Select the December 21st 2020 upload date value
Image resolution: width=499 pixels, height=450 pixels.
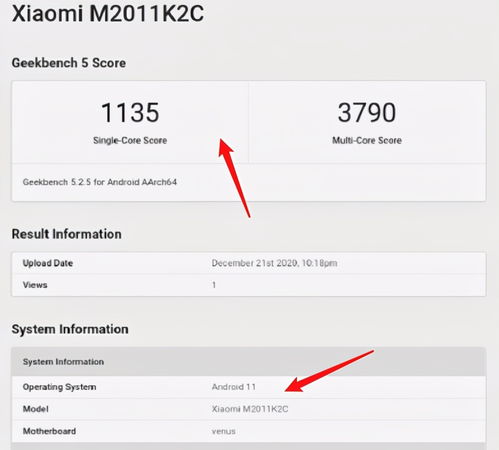pos(274,263)
